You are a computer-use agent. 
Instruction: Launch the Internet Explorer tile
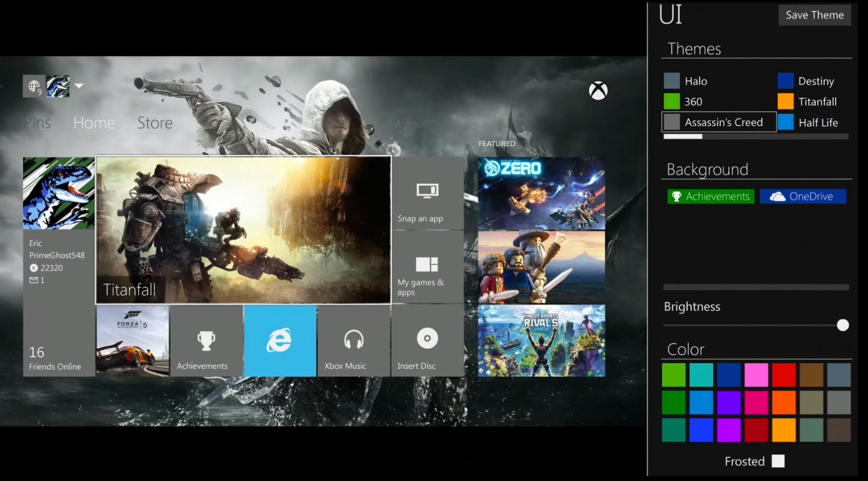point(280,341)
